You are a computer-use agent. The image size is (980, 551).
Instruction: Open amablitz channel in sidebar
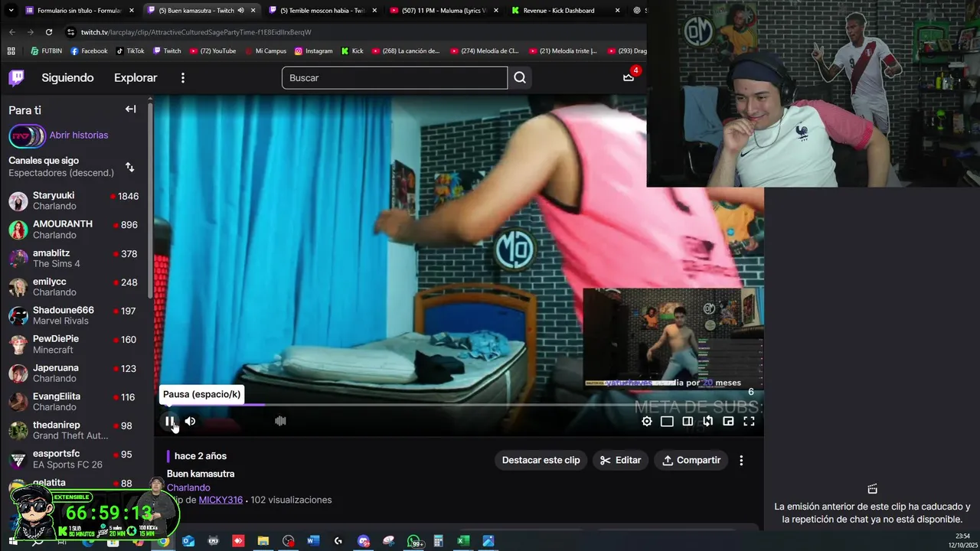click(x=73, y=258)
